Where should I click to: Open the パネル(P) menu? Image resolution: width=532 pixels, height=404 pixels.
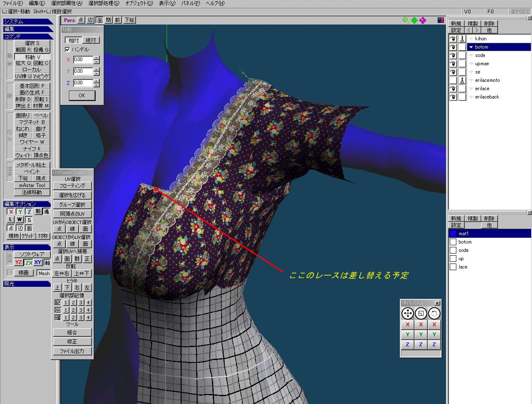click(x=190, y=3)
